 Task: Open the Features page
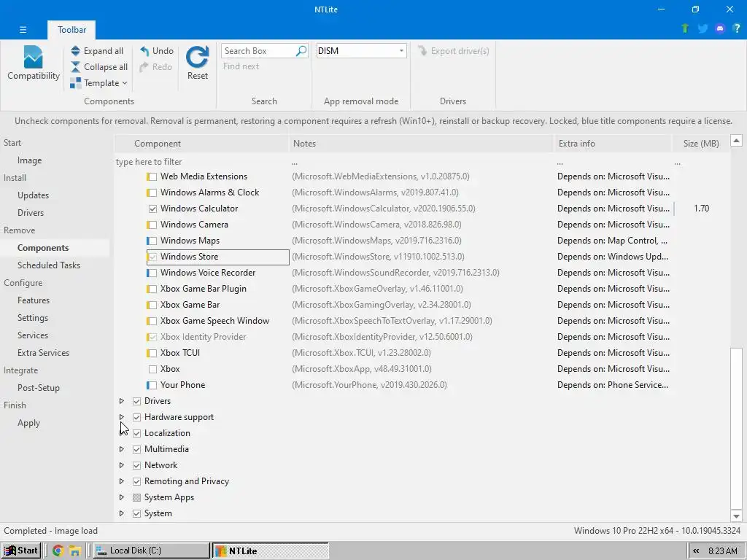point(34,300)
